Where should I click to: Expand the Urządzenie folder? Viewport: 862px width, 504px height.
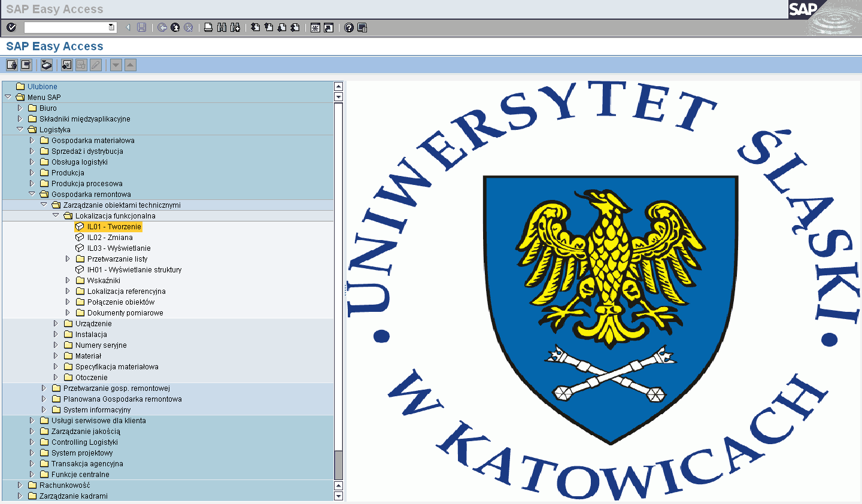click(56, 323)
